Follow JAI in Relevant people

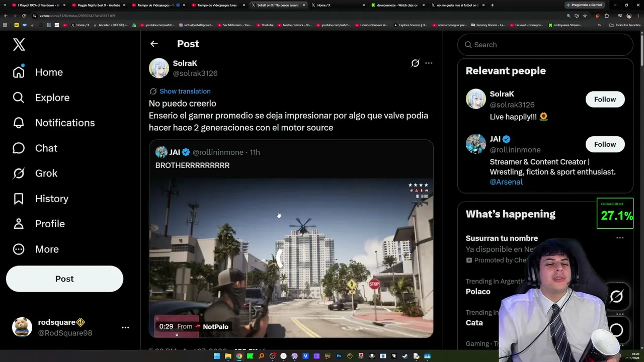pos(605,145)
